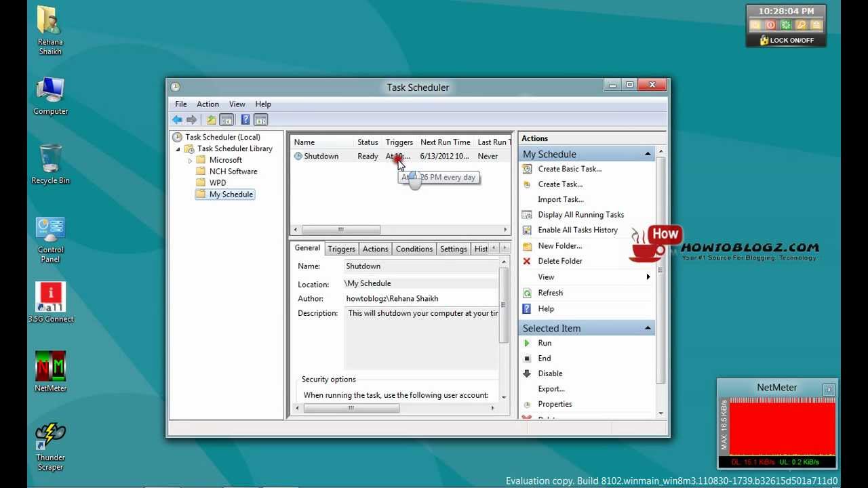Click the Import Task action
Viewport: 868px width, 488px height.
pos(560,199)
